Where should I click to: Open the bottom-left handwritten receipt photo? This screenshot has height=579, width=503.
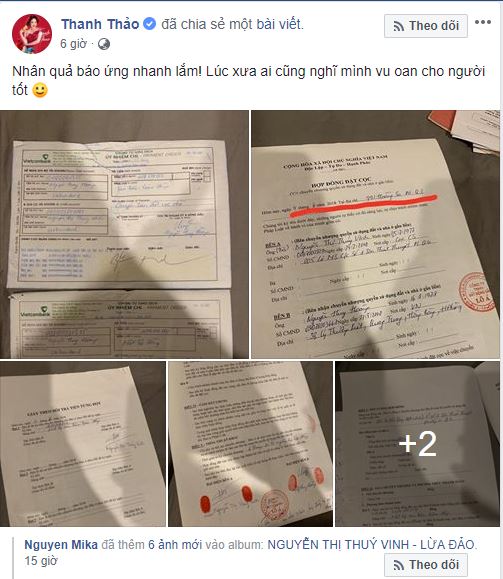tap(83, 444)
